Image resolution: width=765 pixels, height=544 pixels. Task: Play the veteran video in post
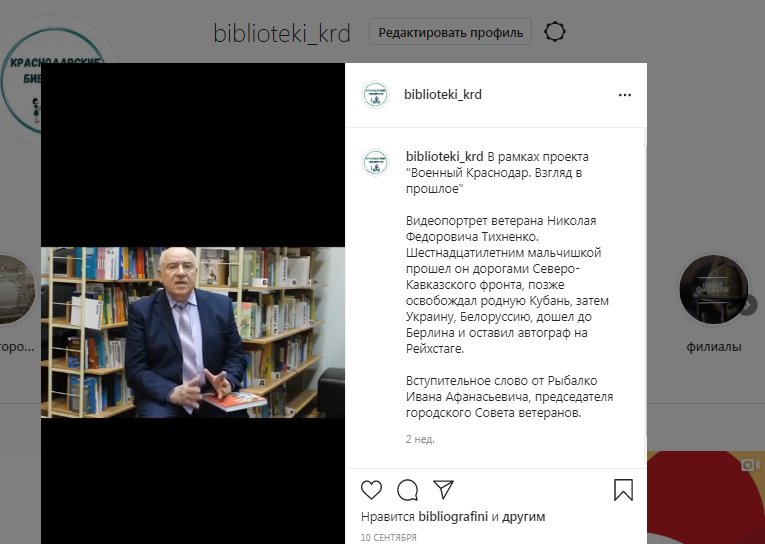point(193,332)
